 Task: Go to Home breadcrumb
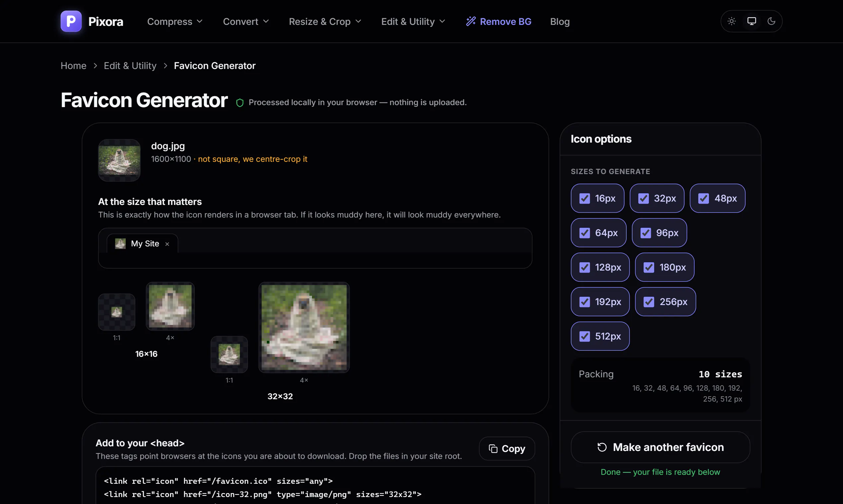[73, 66]
